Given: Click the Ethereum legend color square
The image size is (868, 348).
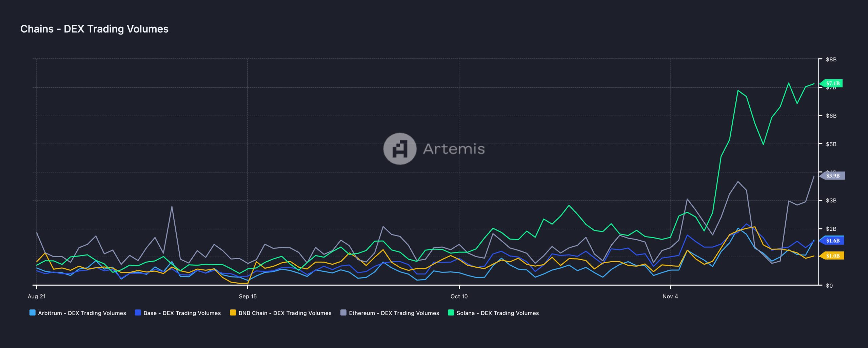Looking at the screenshot, I should coord(343,313).
